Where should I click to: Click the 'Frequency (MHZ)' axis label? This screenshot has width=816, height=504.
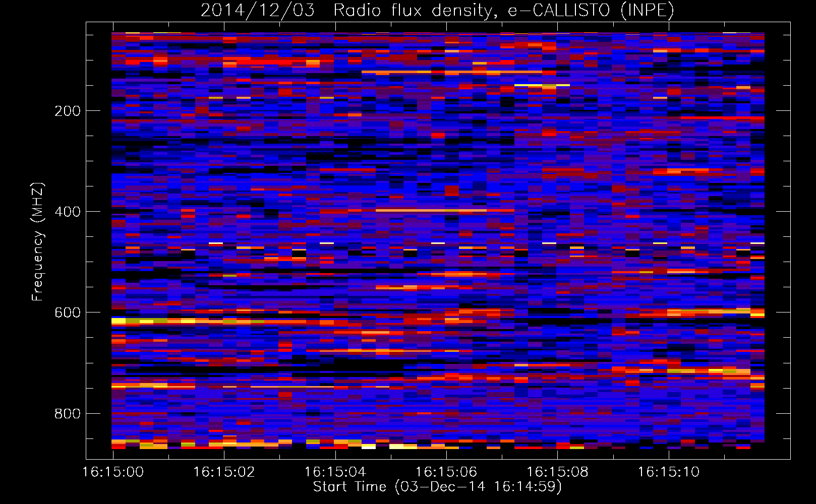tap(37, 242)
